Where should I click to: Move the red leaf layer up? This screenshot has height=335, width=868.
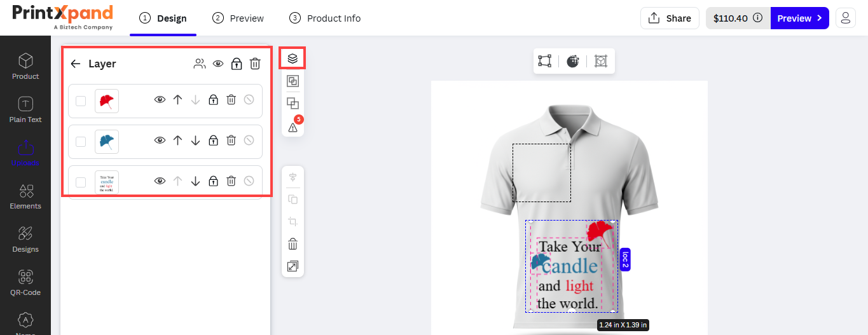point(177,100)
